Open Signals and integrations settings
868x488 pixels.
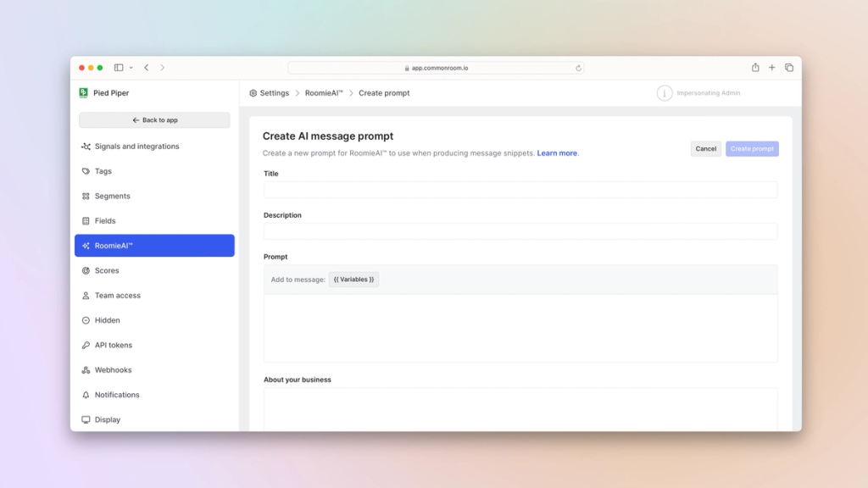(x=154, y=147)
